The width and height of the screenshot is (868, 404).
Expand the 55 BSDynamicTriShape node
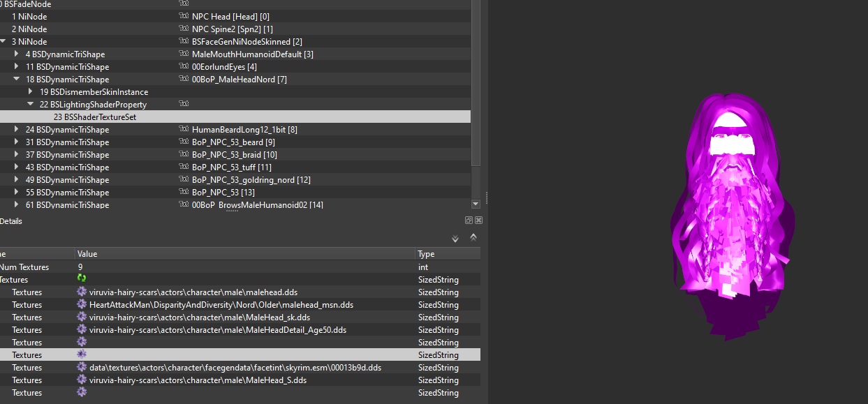click(x=17, y=192)
